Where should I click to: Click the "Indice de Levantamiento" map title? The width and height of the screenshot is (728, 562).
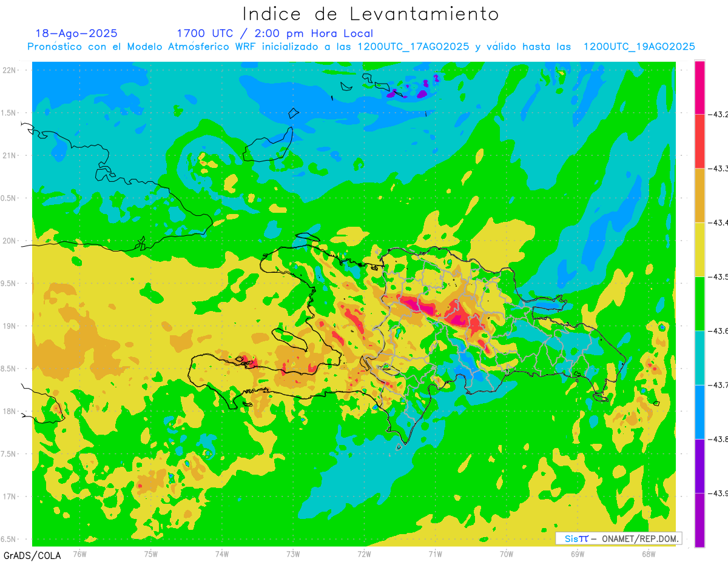click(x=371, y=14)
